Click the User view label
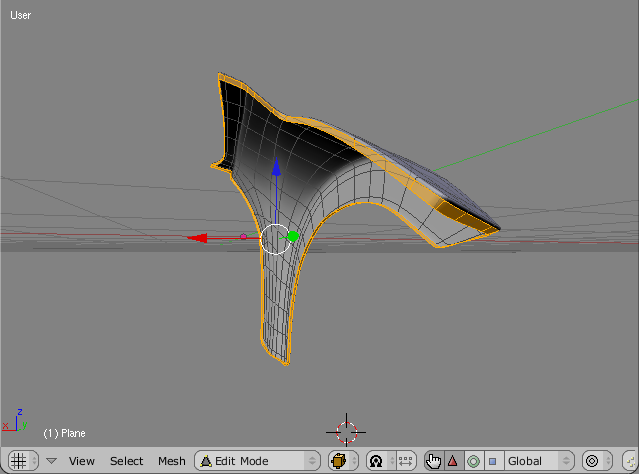 (x=20, y=15)
